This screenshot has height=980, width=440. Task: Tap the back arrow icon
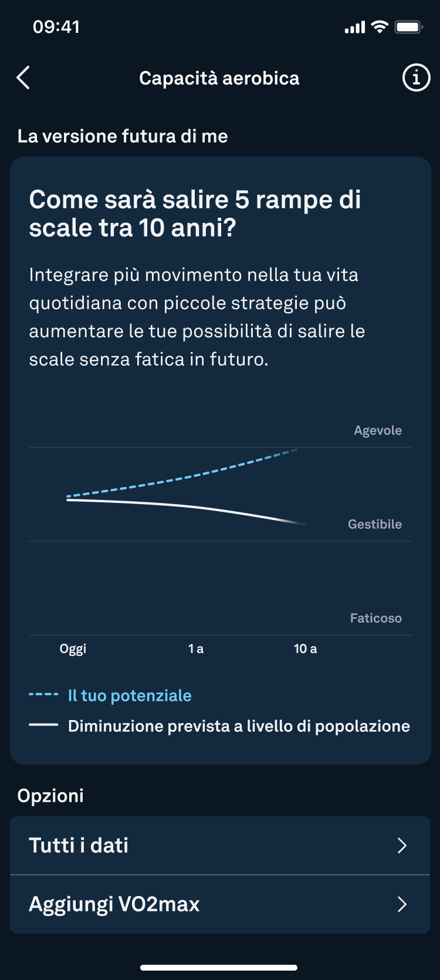tap(23, 77)
